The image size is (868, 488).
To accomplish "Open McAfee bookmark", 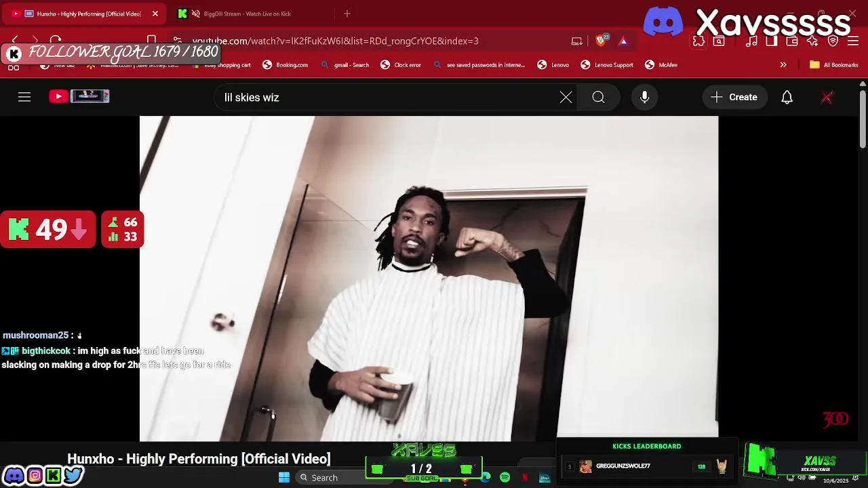I will click(661, 65).
